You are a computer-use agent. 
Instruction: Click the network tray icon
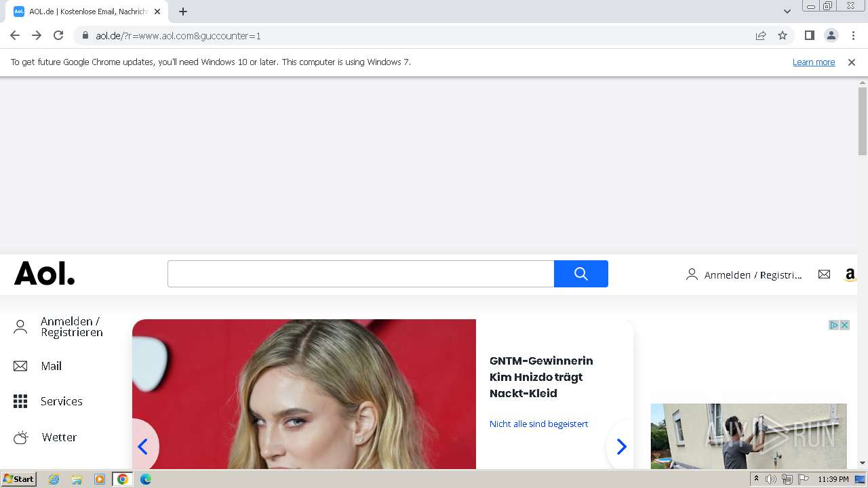click(x=787, y=479)
